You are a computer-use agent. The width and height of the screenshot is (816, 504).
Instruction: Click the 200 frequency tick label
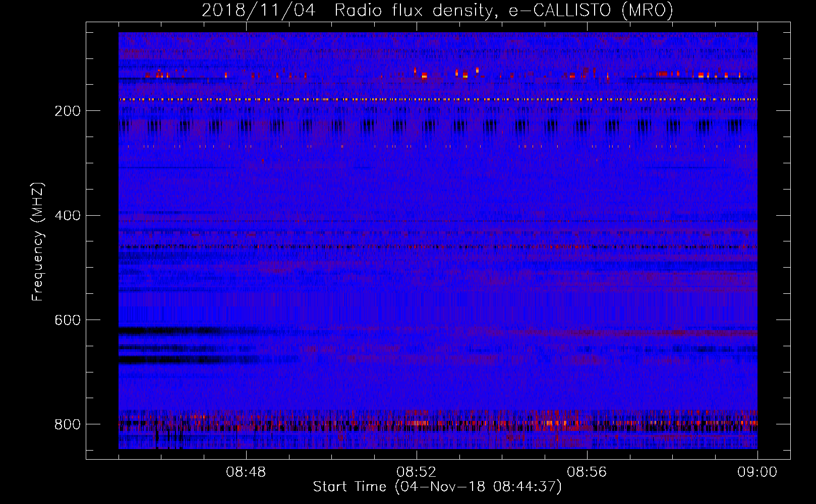[x=68, y=111]
